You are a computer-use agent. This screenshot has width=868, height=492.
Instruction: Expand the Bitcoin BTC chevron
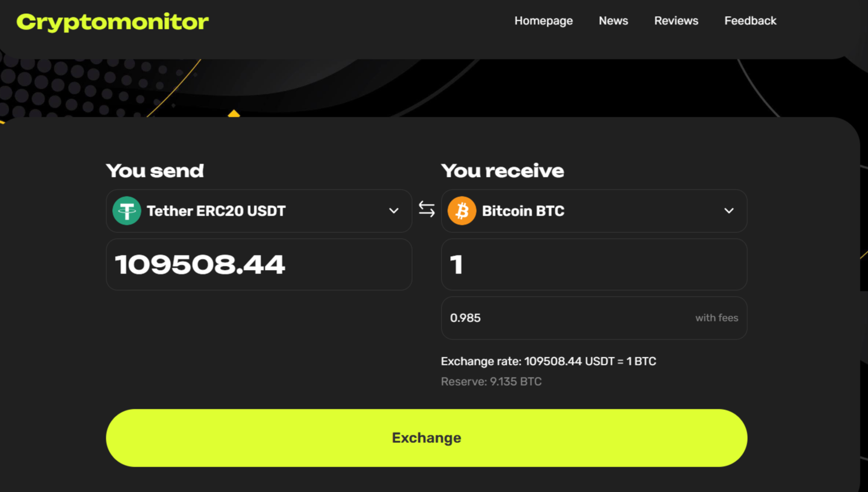tap(729, 211)
